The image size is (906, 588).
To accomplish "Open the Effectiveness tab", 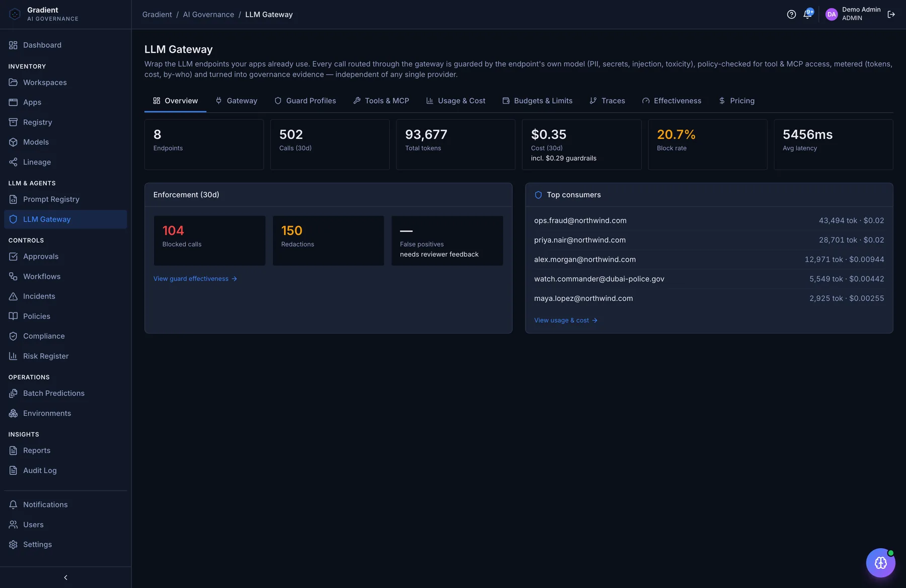I will tap(671, 101).
